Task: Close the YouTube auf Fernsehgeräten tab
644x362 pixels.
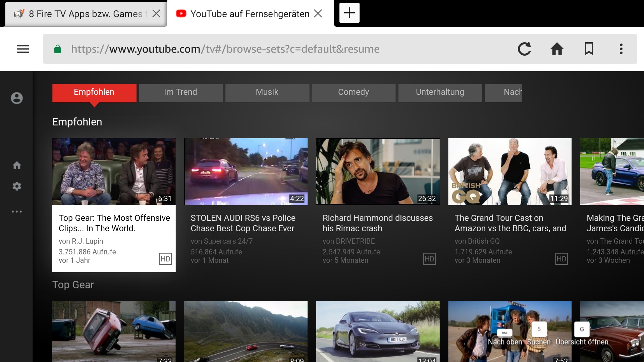Action: pyautogui.click(x=318, y=13)
